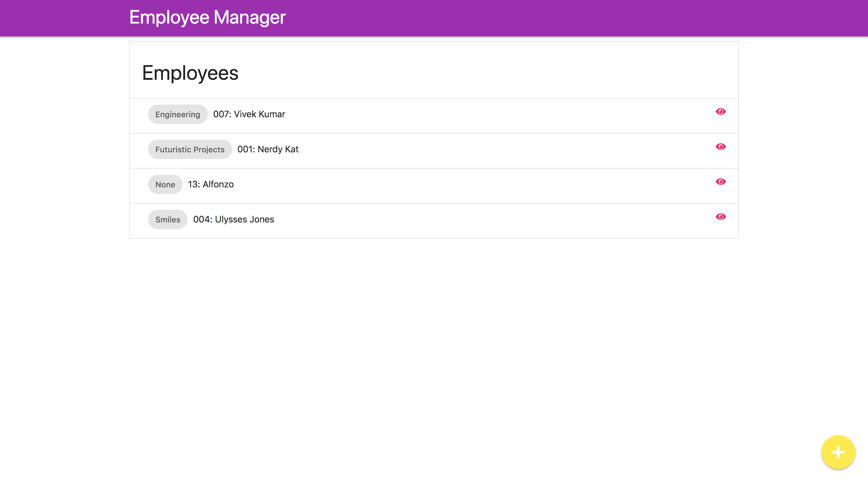Viewport: 868px width, 480px height.
Task: Select the Futuristic Projects chip
Action: pos(190,150)
